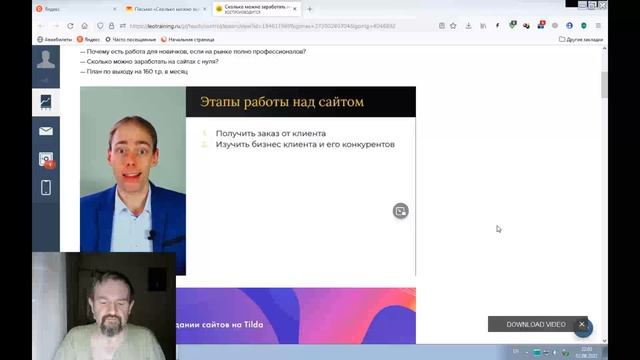Close the Сколько можно заработать tab

pos(295,9)
